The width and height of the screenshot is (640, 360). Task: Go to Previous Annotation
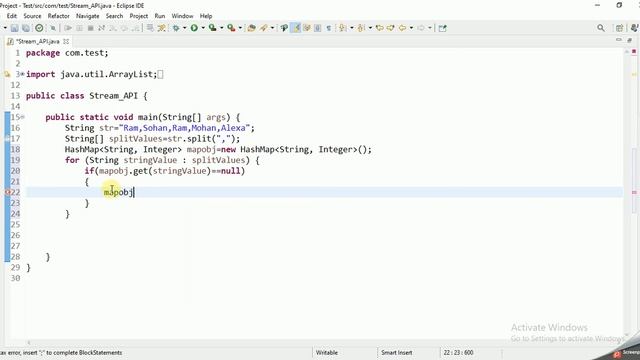361,28
